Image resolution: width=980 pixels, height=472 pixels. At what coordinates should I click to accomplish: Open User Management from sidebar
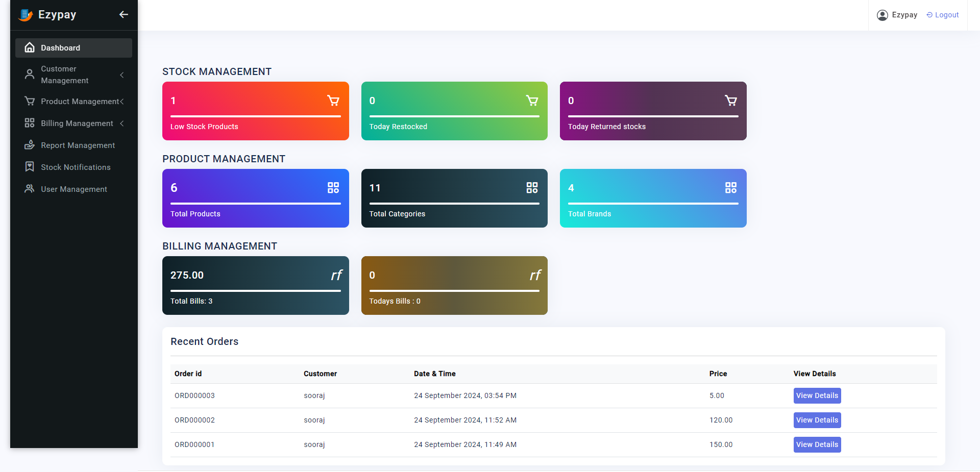(74, 189)
